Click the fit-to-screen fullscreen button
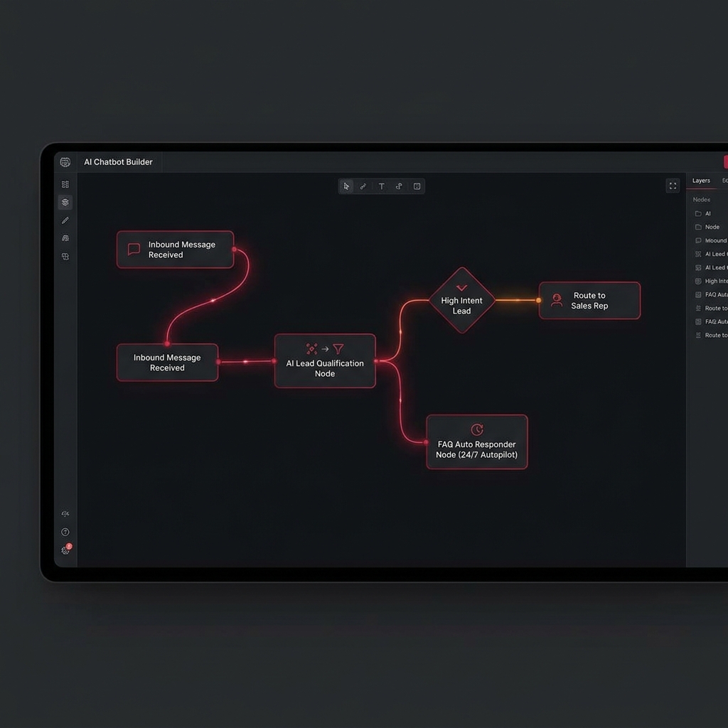The height and width of the screenshot is (728, 728). coord(673,186)
